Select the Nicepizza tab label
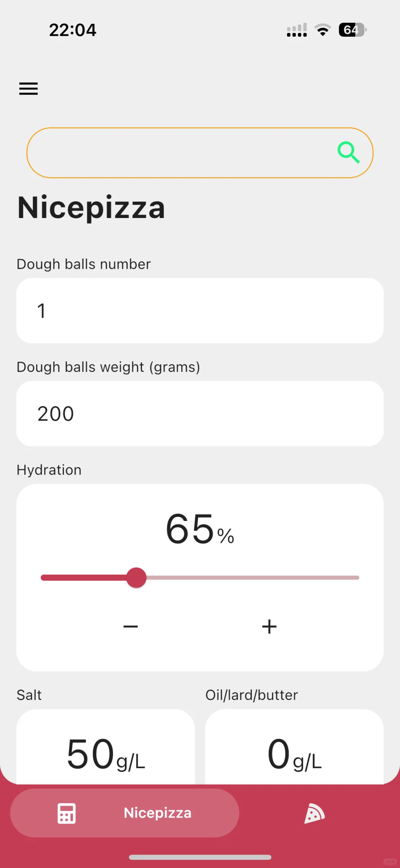 157,813
